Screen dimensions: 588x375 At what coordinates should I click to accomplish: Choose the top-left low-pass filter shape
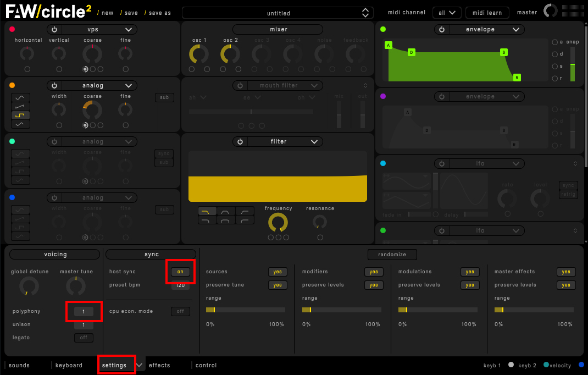[207, 211]
